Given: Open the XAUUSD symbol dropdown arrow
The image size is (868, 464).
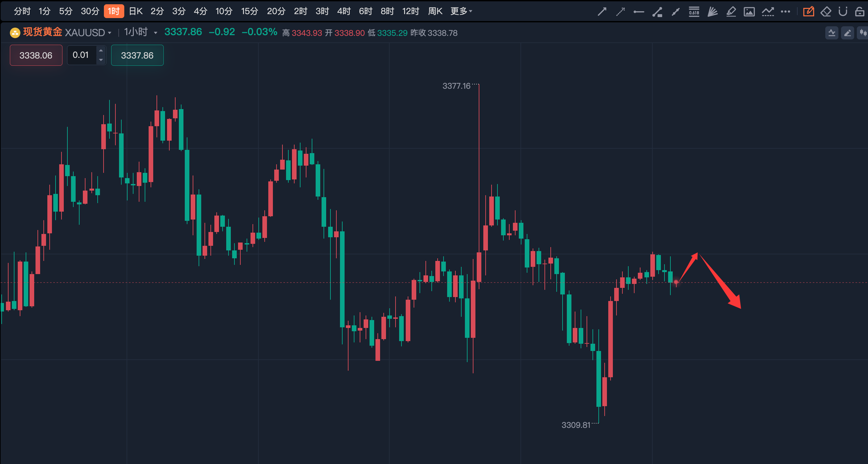Looking at the screenshot, I should [x=109, y=33].
